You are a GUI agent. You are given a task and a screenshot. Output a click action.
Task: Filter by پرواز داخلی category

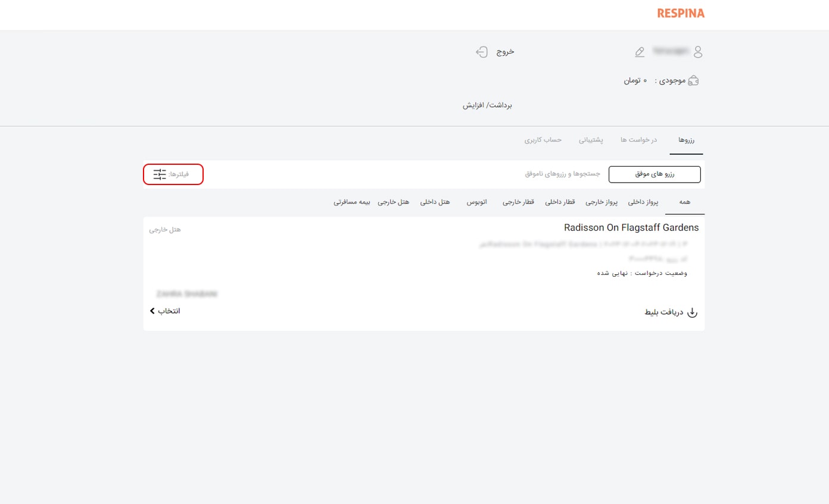pyautogui.click(x=643, y=202)
